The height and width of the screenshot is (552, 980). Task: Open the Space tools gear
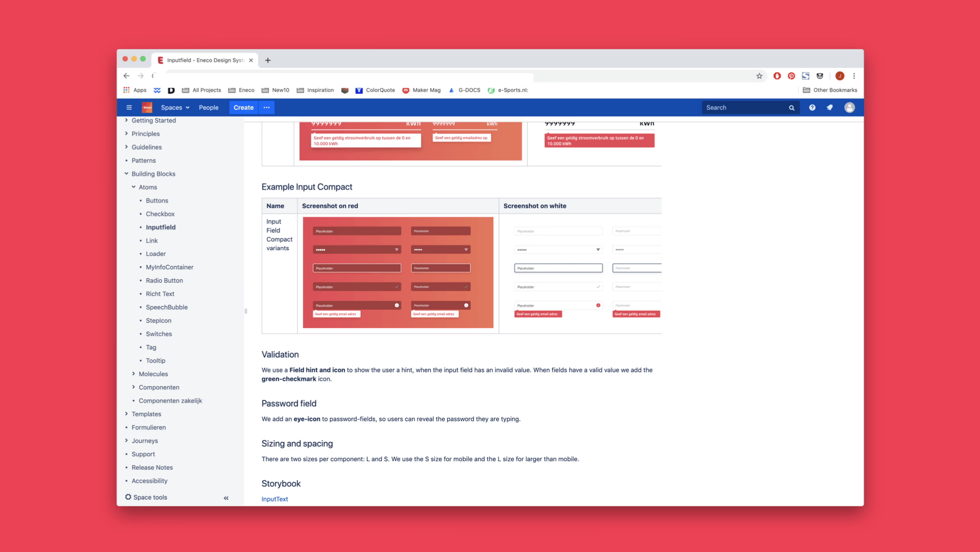pyautogui.click(x=128, y=497)
